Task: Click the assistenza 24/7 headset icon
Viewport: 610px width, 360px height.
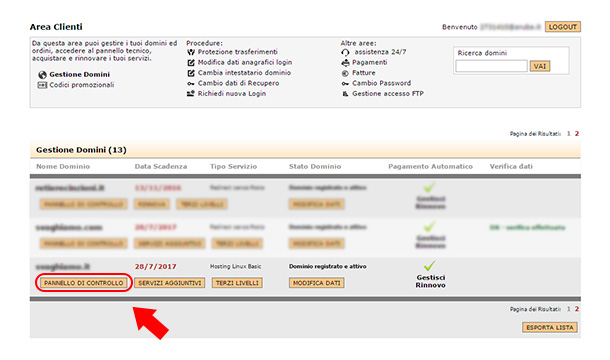Action: (x=345, y=53)
